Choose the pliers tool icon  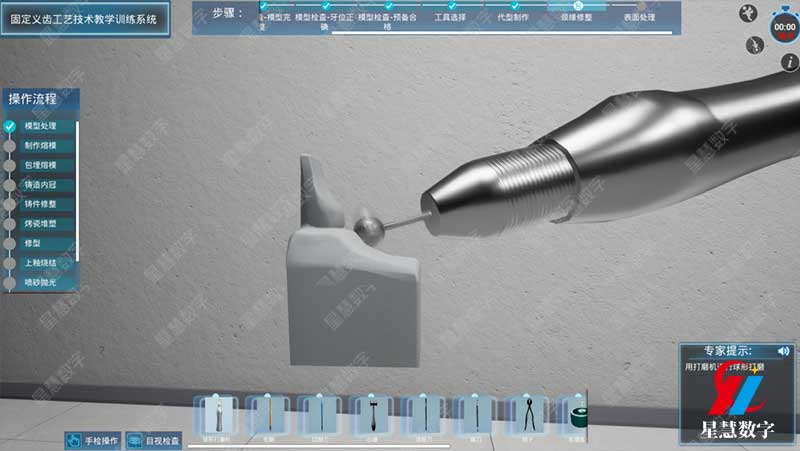tap(528, 416)
